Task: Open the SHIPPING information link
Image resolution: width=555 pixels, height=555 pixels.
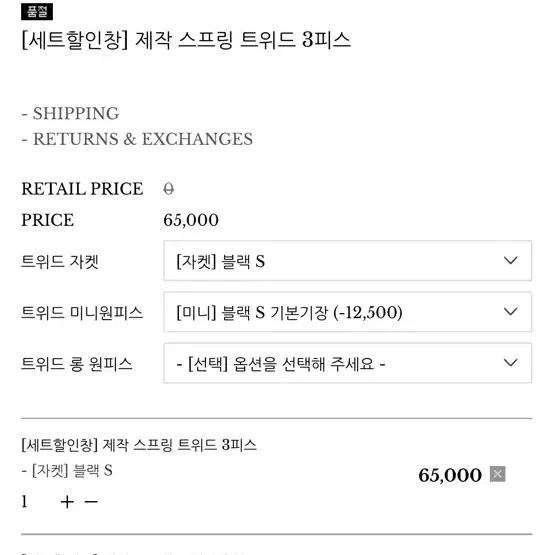Action: [76, 114]
